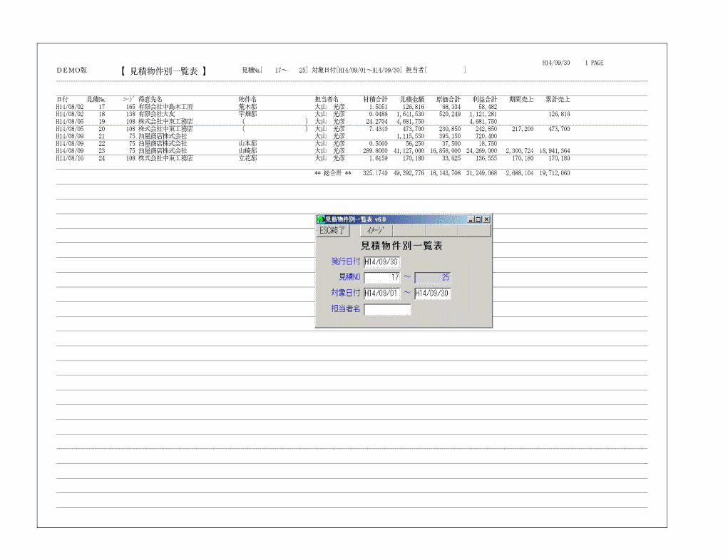The width and height of the screenshot is (728, 560).
Task: Click the 日付 column header
Action: [62, 99]
